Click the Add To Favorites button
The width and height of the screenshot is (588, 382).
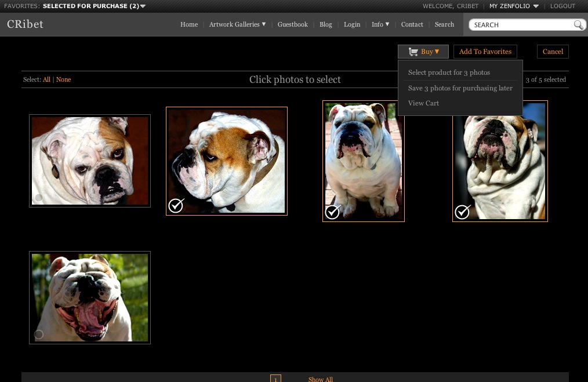[485, 51]
